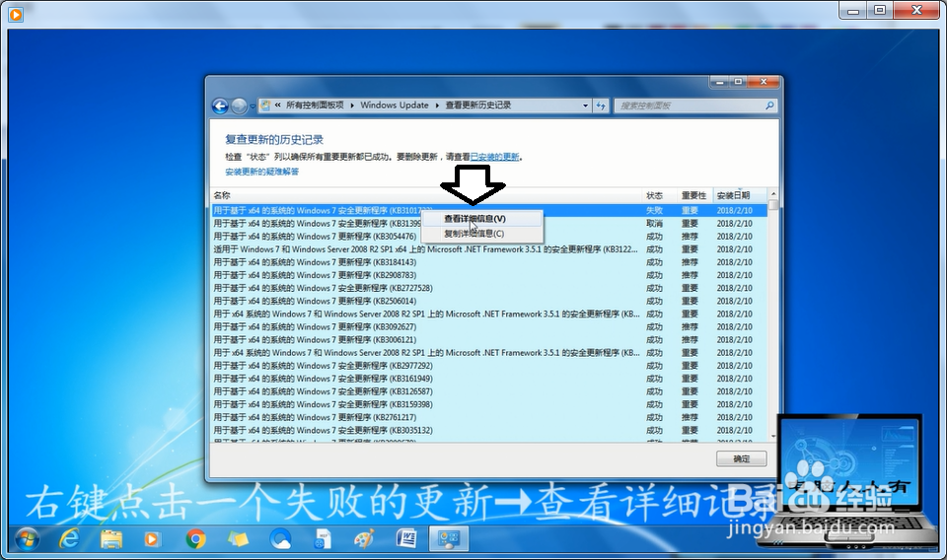
Task: Click the refresh button next to address bar
Action: coord(601,105)
